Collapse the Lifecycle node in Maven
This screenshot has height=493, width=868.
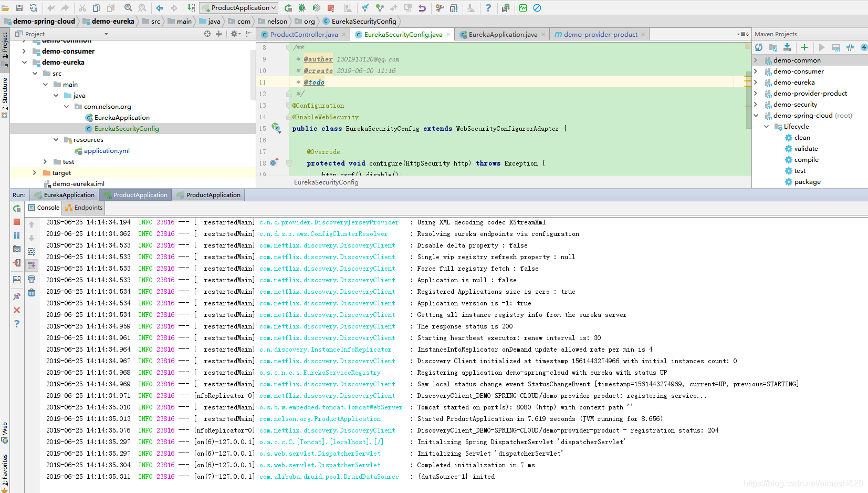(x=766, y=126)
